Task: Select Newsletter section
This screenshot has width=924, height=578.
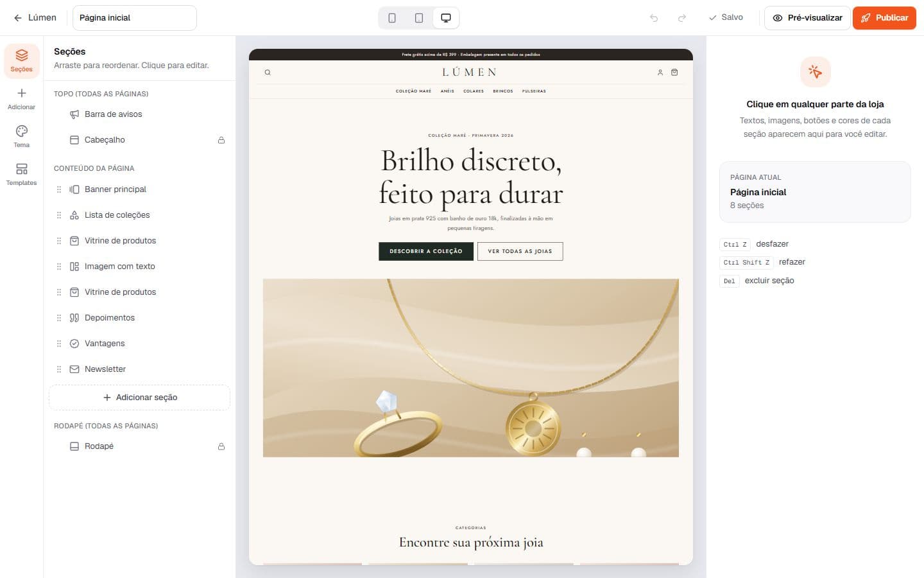Action: (x=139, y=369)
